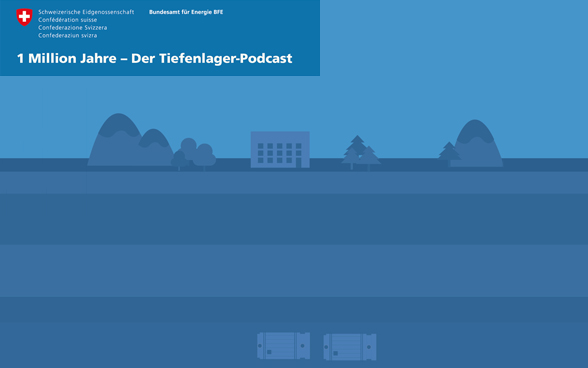This screenshot has width=588, height=368.
Task: Click the Swiss coat of arms shield logo
Action: 24,17
